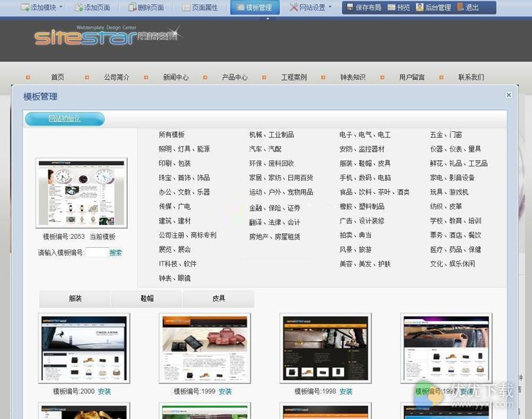Switch to the 鞋帽 tab

click(147, 299)
